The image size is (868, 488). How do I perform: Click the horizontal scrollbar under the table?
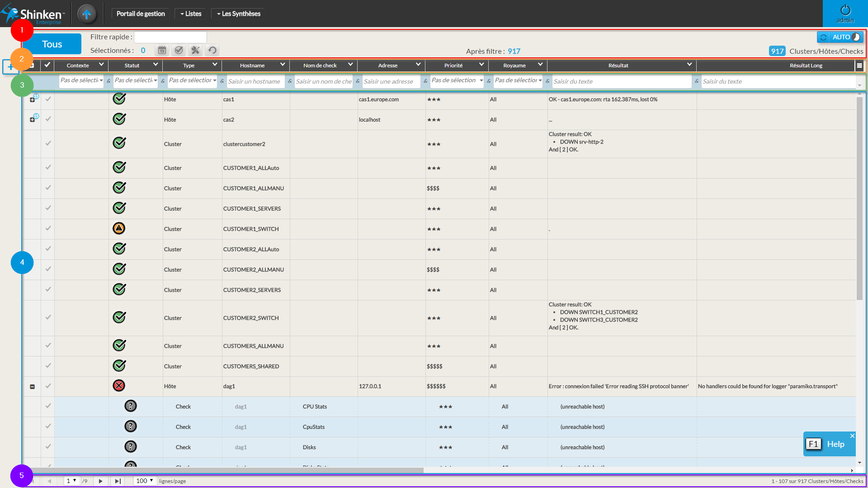(x=226, y=470)
